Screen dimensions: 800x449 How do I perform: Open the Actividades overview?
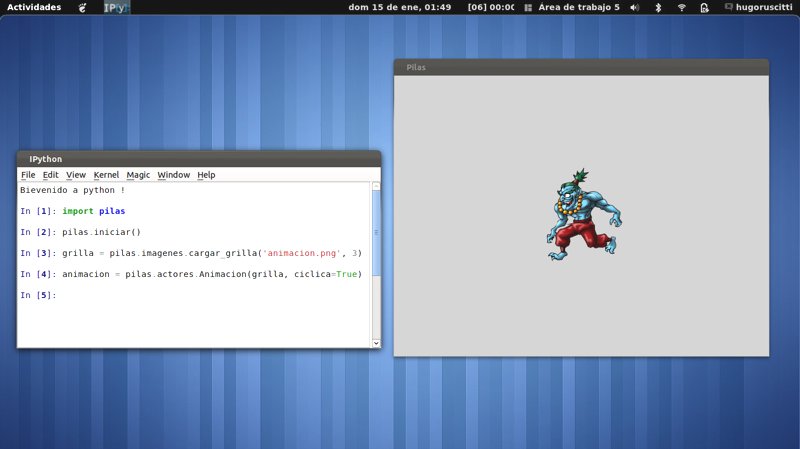(34, 7)
